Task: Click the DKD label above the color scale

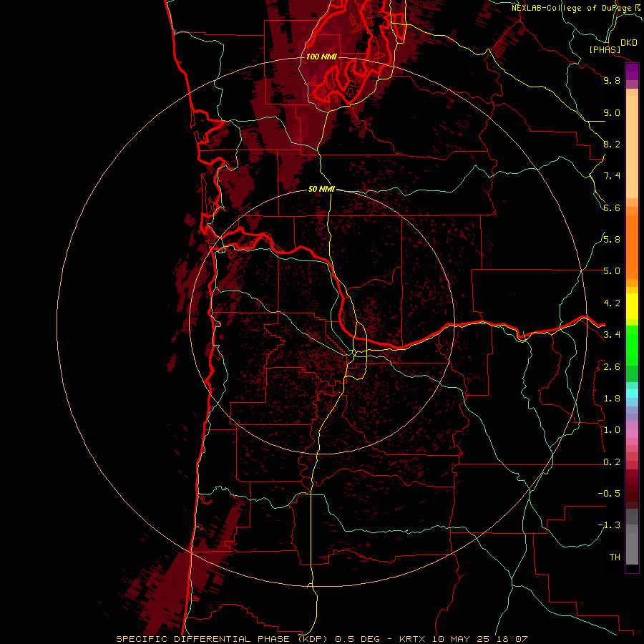Action: (x=629, y=43)
